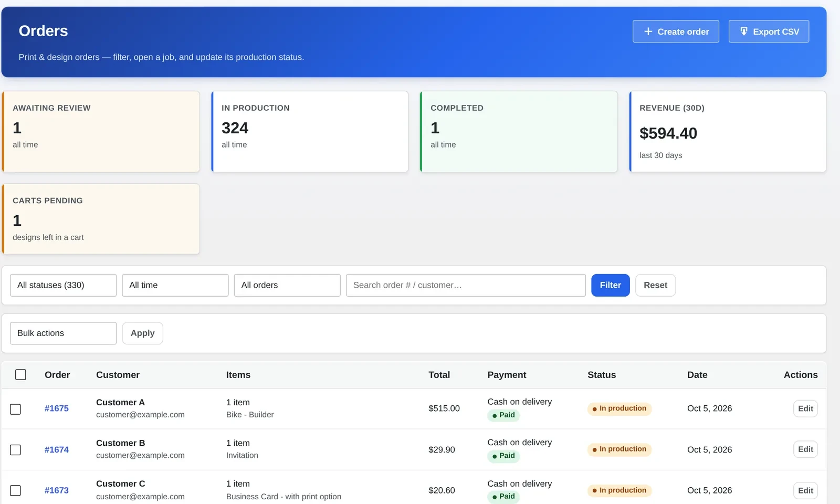Click the Paid badge for order #1674
Screen dimensions: 840x504
pyautogui.click(x=503, y=456)
